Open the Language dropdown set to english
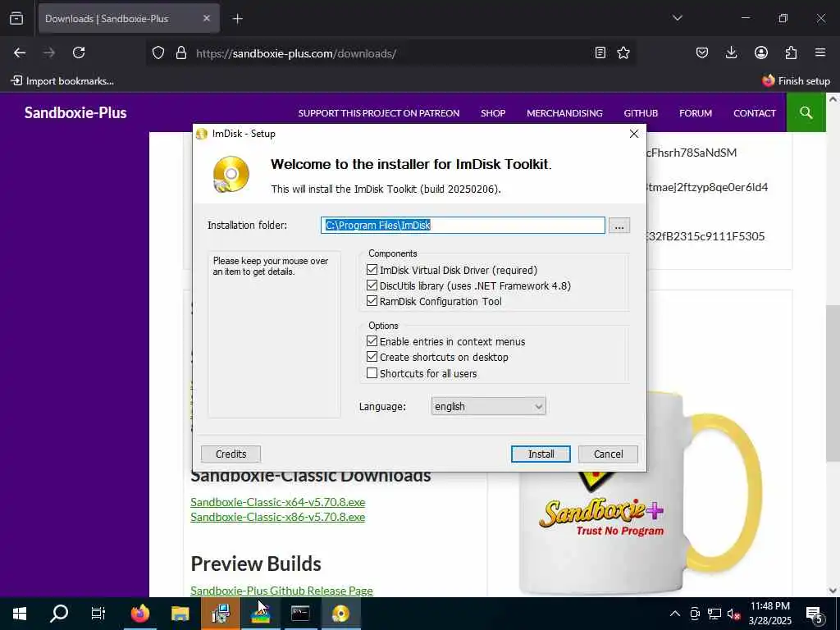Image resolution: width=840 pixels, height=630 pixels. 489,406
